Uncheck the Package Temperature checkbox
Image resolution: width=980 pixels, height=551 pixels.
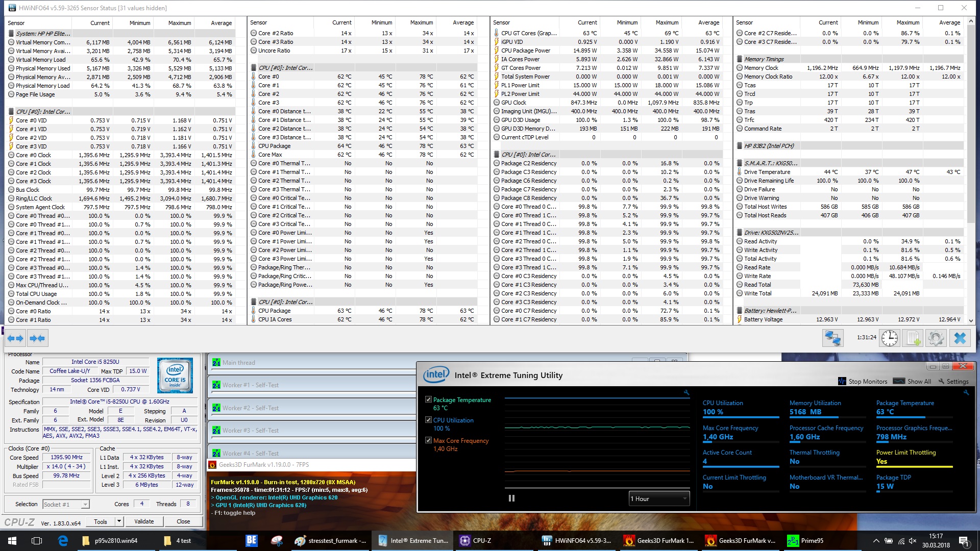tap(428, 399)
